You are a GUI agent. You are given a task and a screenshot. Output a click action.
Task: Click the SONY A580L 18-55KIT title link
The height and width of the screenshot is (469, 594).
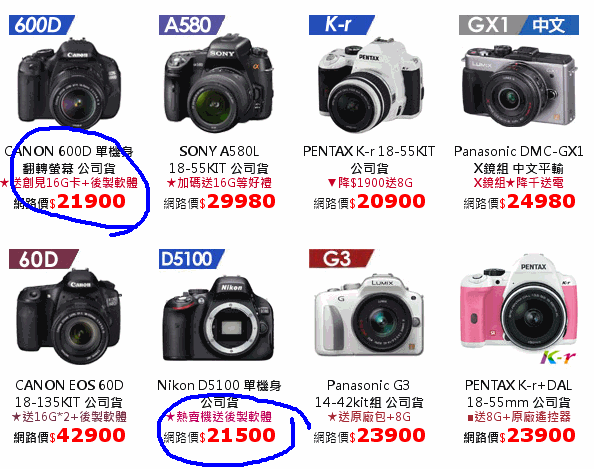point(219,159)
